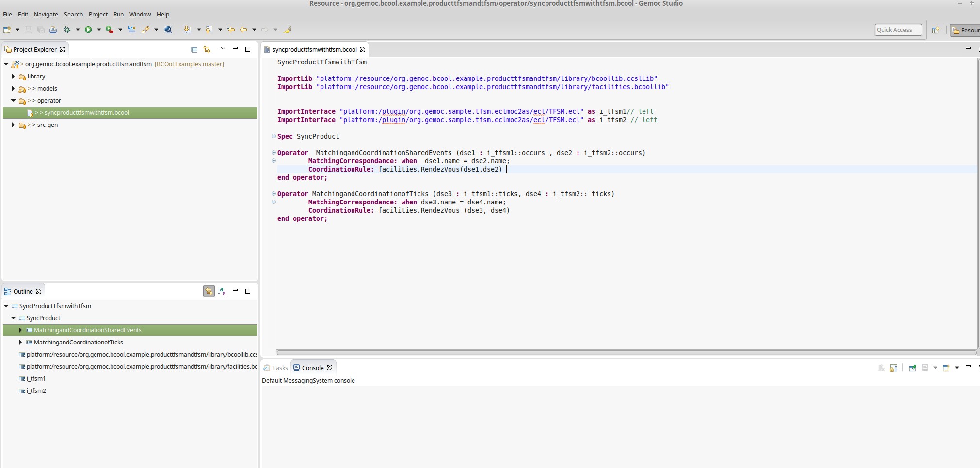Screen dimensions: 980x468
Task: Collapse all in Project Explorer
Action: [194, 49]
